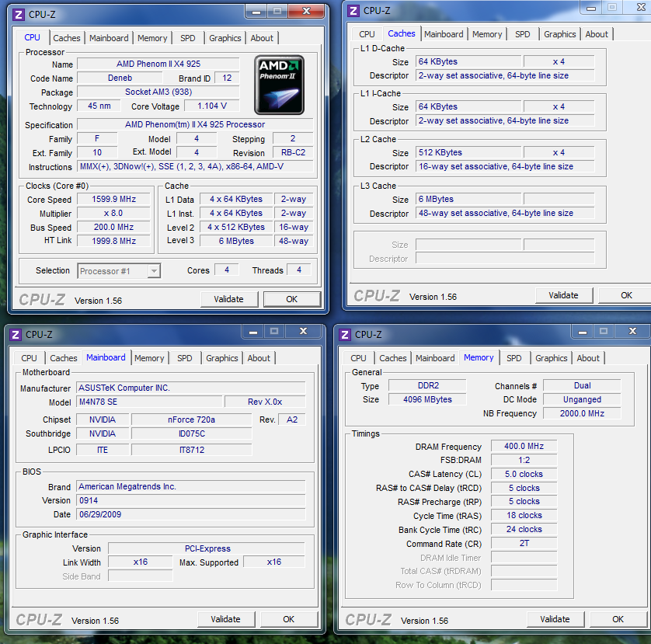Click the CPU-Z title icon in the Mainboard window

pyautogui.click(x=16, y=335)
